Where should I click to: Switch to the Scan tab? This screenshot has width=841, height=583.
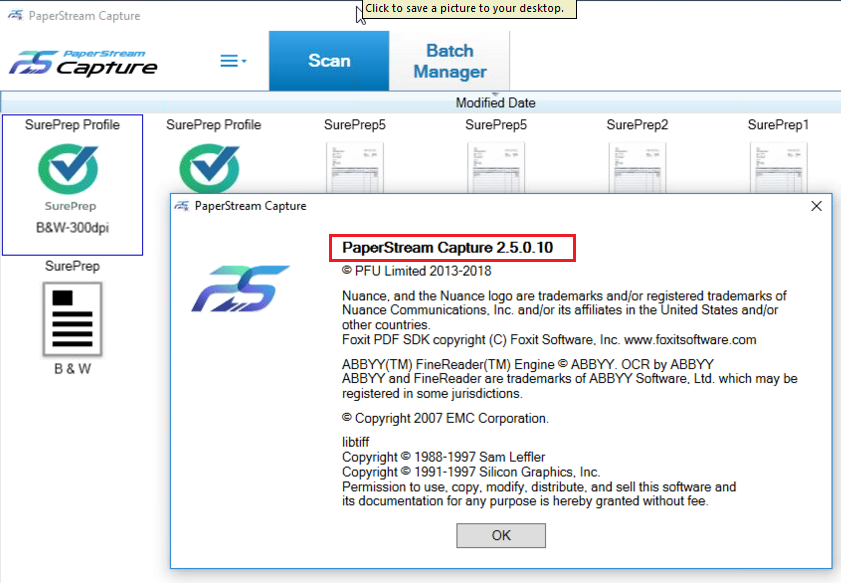point(328,60)
